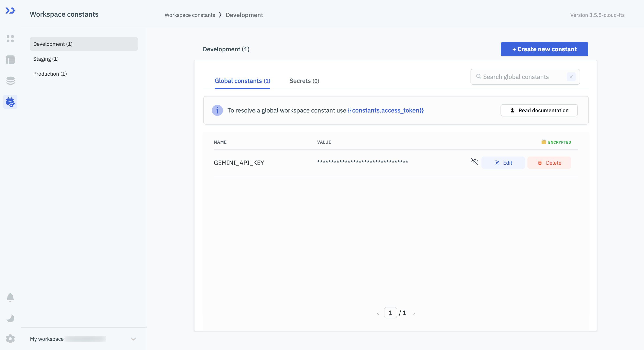This screenshot has height=350, width=644.
Task: Delete the GEMINI_API_KEY constant
Action: (549, 163)
